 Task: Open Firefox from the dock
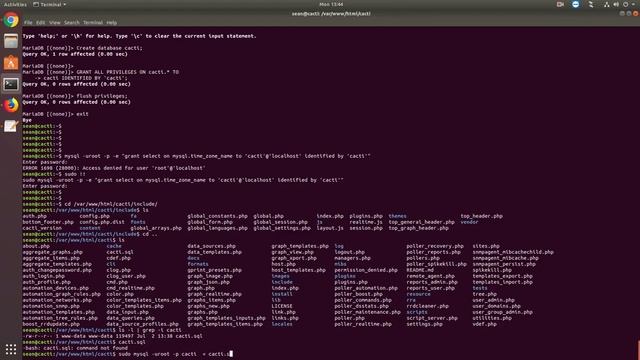11,105
